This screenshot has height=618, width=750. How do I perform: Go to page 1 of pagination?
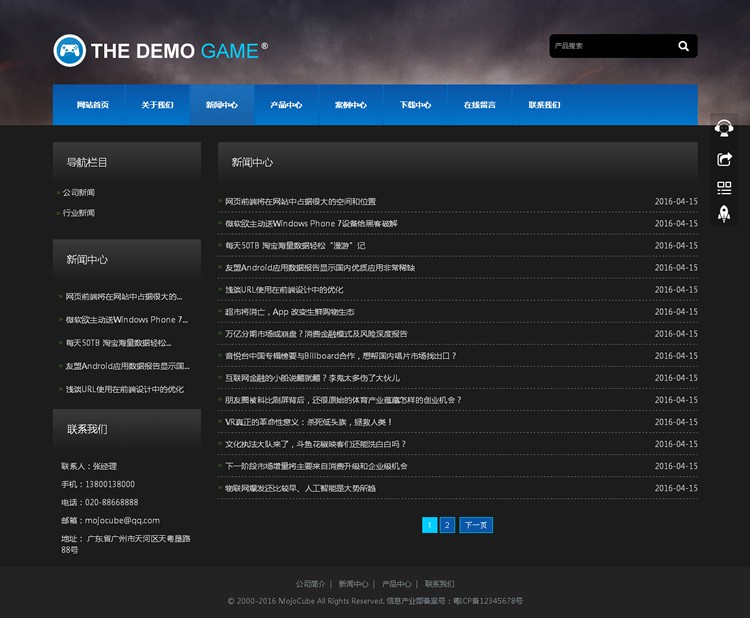430,525
